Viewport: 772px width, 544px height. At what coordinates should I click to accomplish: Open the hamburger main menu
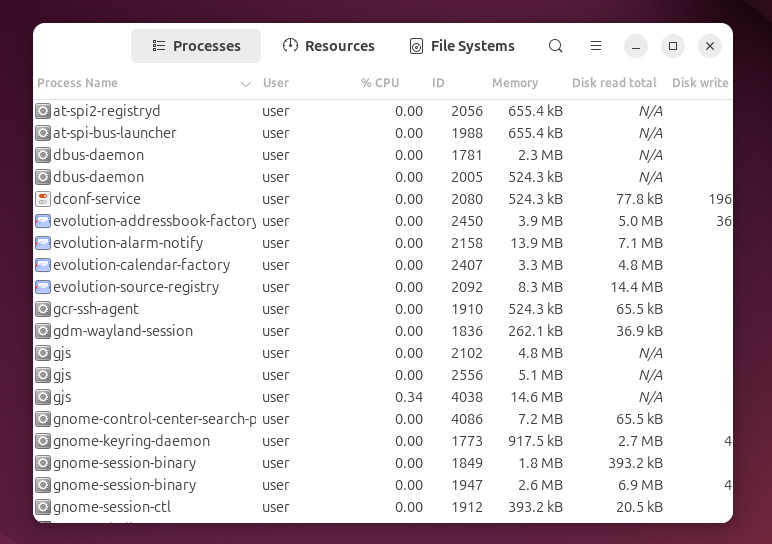tap(596, 46)
